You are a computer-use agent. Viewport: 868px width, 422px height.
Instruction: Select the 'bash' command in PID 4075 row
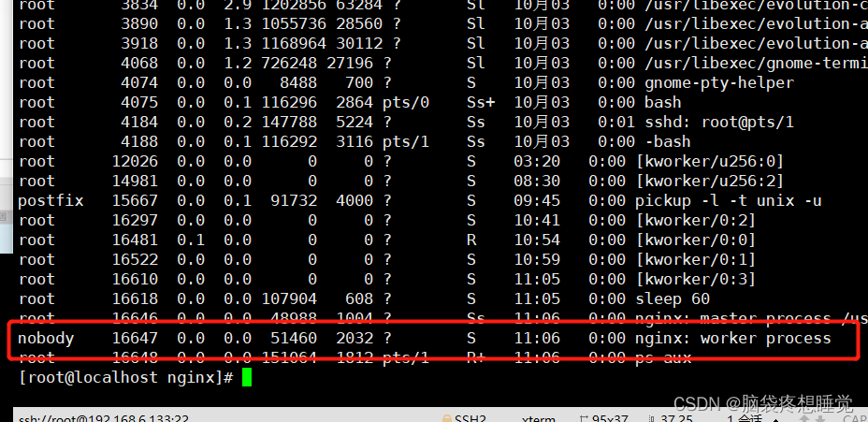[x=662, y=102]
